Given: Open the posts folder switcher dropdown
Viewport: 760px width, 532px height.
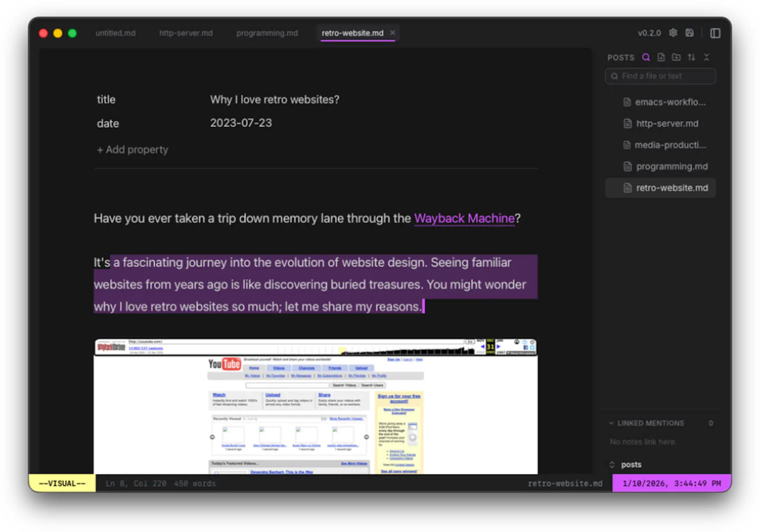Looking at the screenshot, I should point(626,465).
